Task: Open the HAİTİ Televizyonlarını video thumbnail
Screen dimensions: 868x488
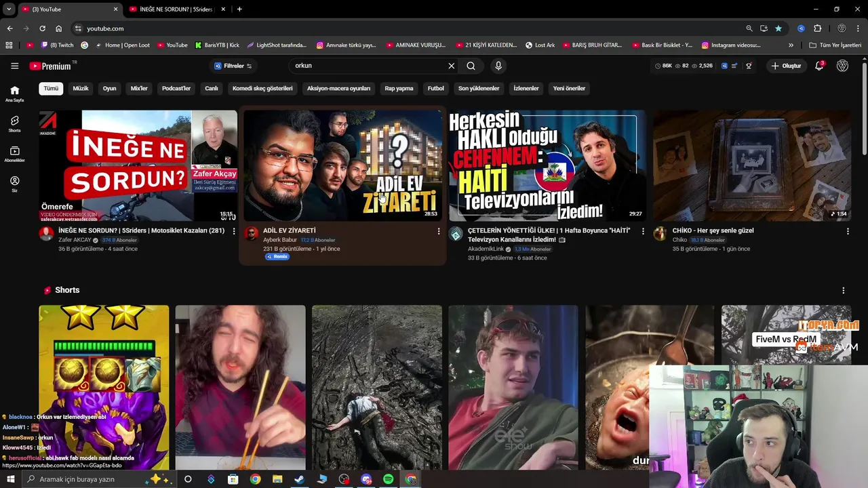Action: pyautogui.click(x=547, y=165)
